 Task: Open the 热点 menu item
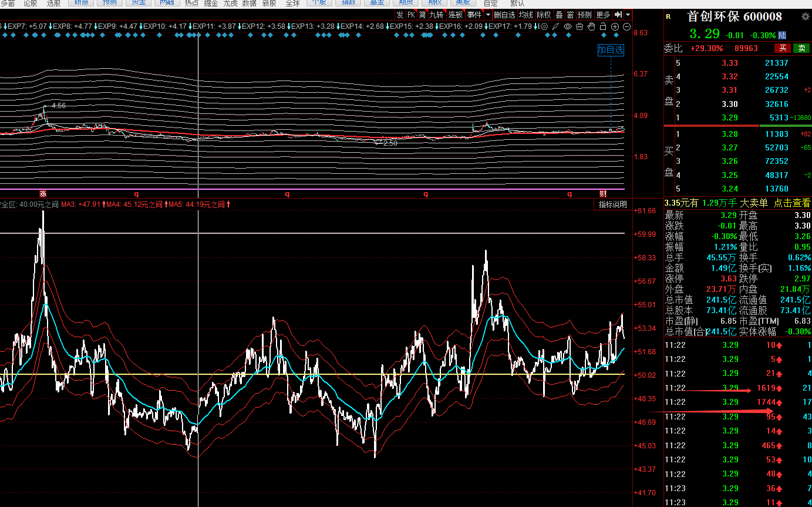tap(191, 4)
